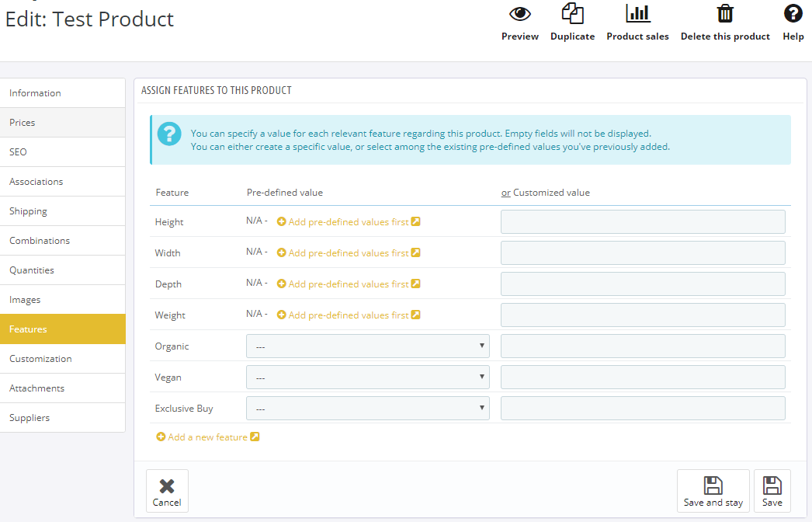Click Add pre-defined values first link for Depth
812x522 pixels.
click(349, 284)
